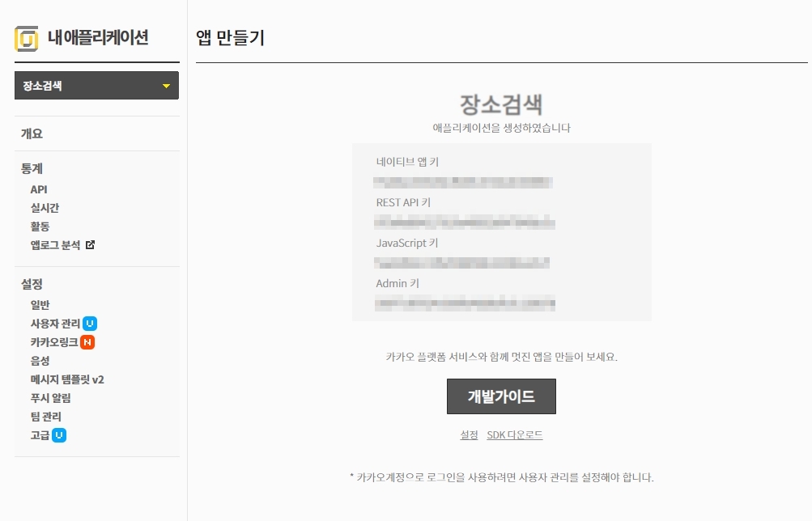Click the REST API 키 label

click(403, 202)
